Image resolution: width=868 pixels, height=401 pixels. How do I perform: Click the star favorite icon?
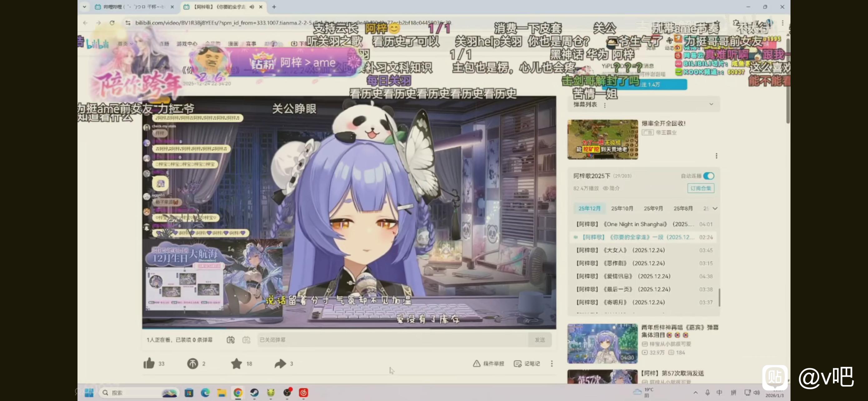237,363
